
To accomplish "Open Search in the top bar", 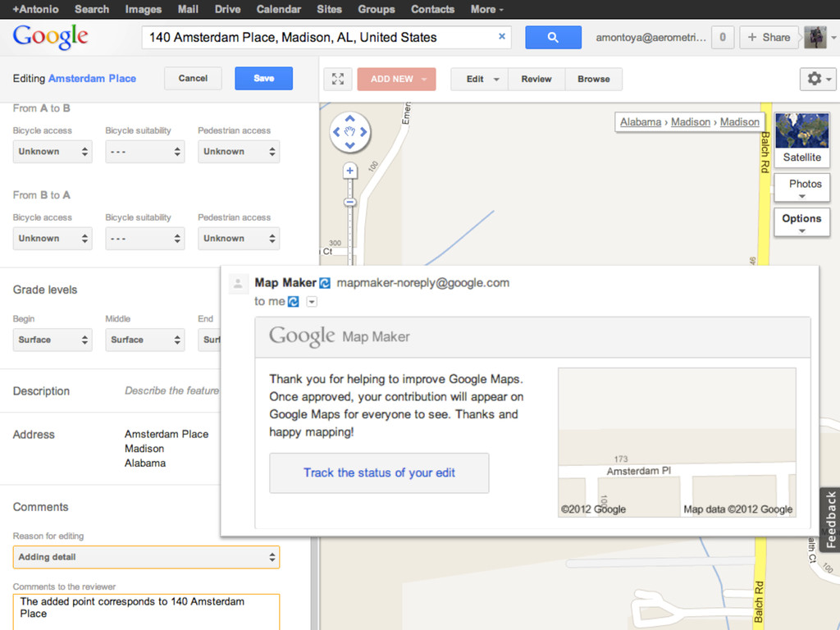I will [x=92, y=9].
